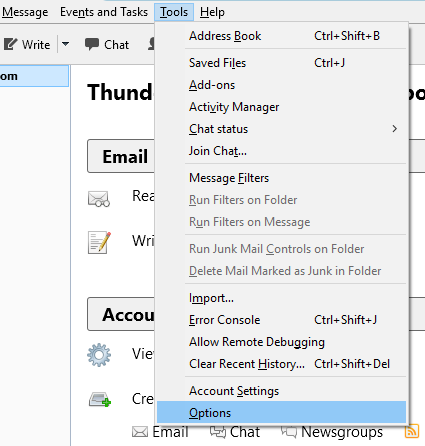This screenshot has height=446, width=425.
Task: Click the Newsgroups account link
Action: [342, 432]
